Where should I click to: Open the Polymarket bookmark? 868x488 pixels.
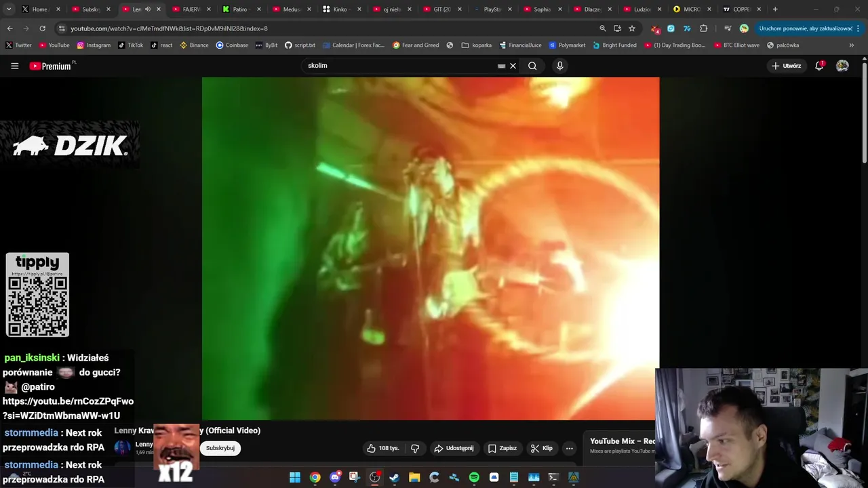567,45
